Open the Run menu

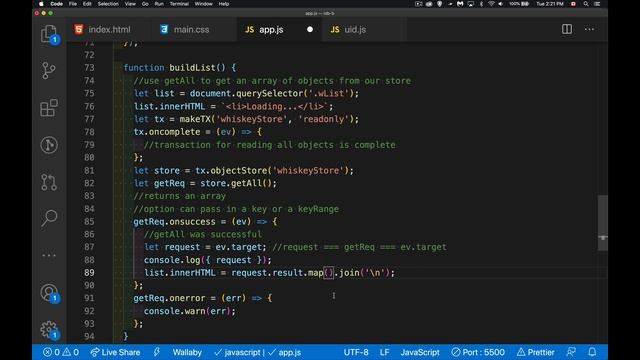point(159,4)
